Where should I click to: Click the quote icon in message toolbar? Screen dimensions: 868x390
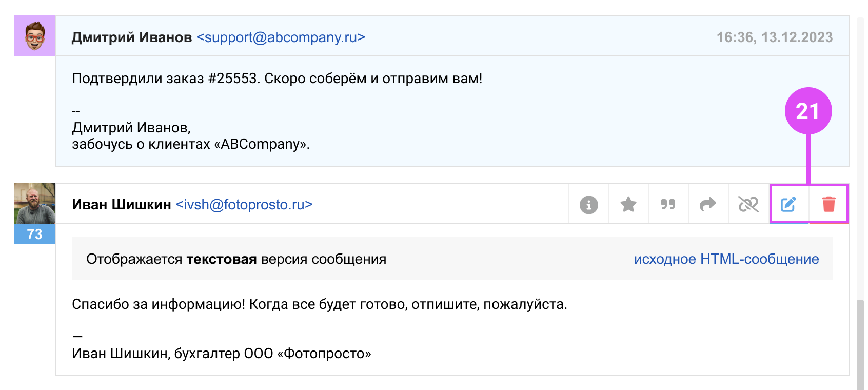(x=668, y=205)
